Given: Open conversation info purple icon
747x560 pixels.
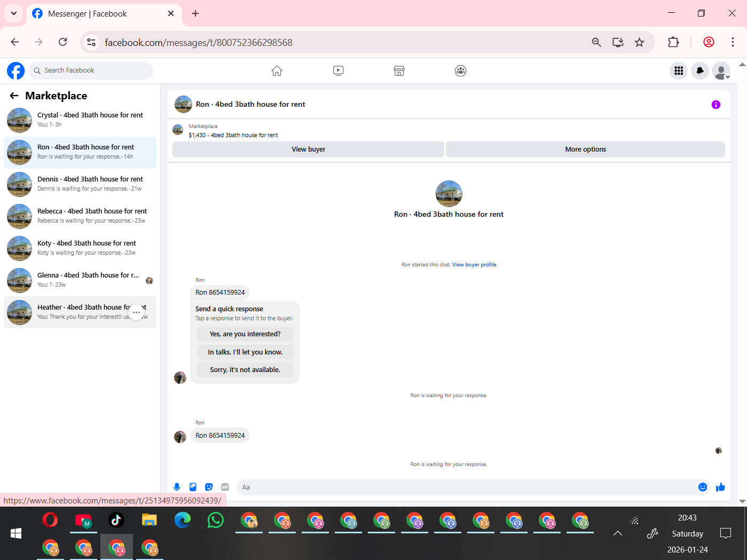Looking at the screenshot, I should pyautogui.click(x=716, y=105).
